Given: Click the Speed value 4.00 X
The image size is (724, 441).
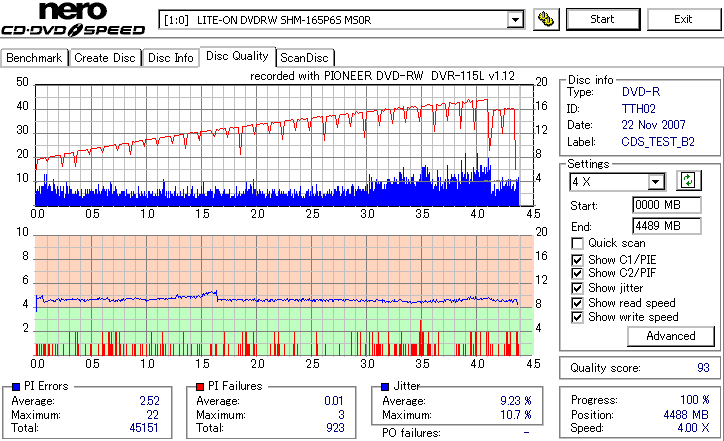Looking at the screenshot, I should 694,428.
